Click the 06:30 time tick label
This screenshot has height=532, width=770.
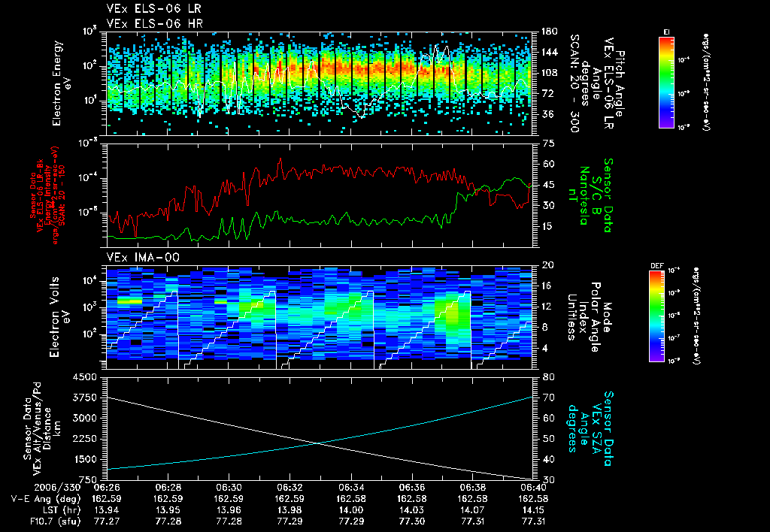pyautogui.click(x=229, y=488)
